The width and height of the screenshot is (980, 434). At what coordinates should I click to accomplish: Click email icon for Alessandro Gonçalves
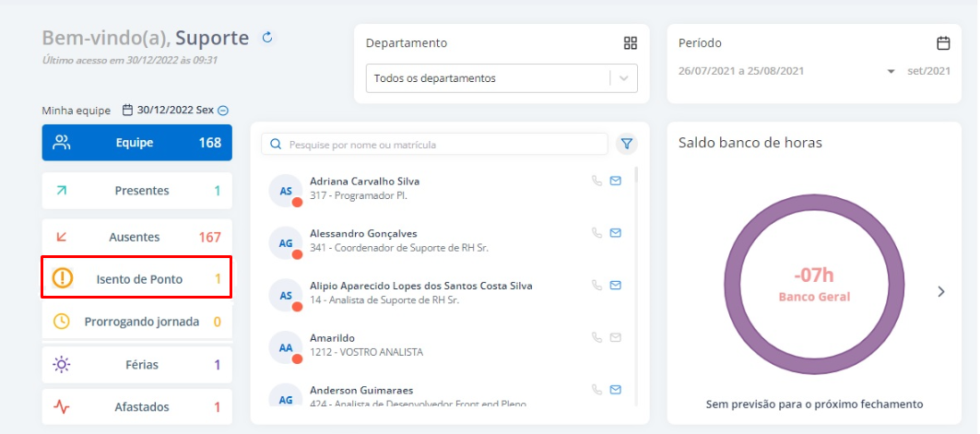pyautogui.click(x=616, y=233)
